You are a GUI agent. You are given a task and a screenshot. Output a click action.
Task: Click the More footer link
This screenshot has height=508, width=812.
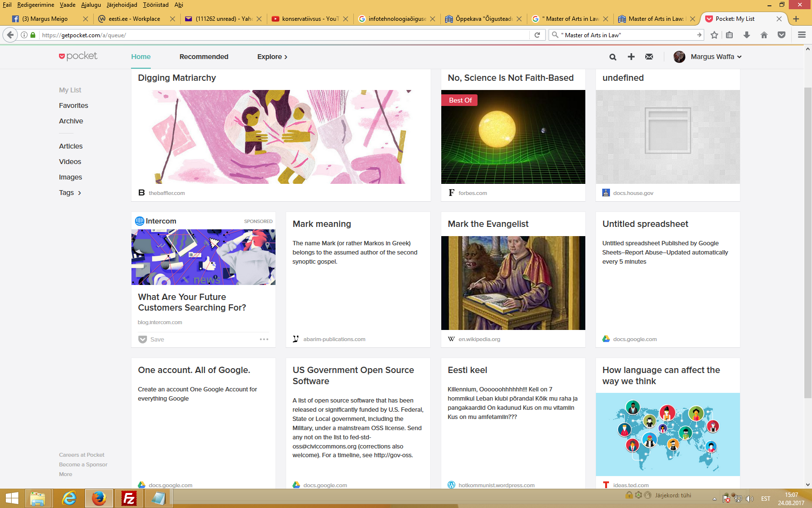(x=66, y=474)
